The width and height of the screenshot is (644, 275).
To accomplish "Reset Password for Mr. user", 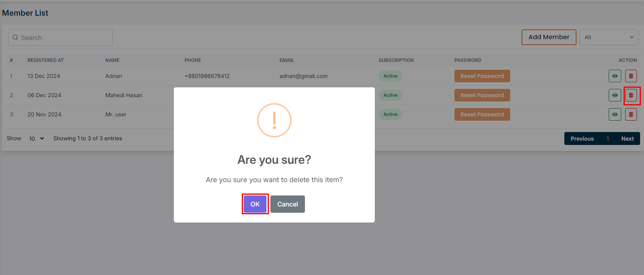I will click(482, 114).
